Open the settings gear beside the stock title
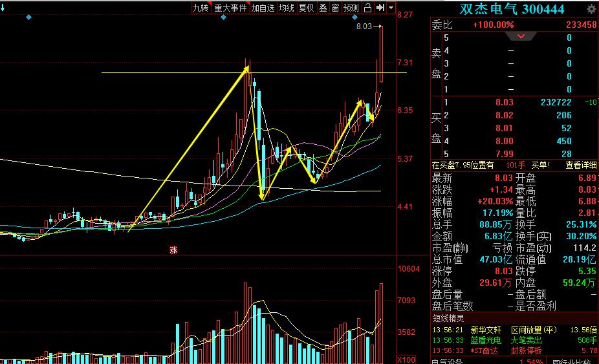 [x=591, y=8]
